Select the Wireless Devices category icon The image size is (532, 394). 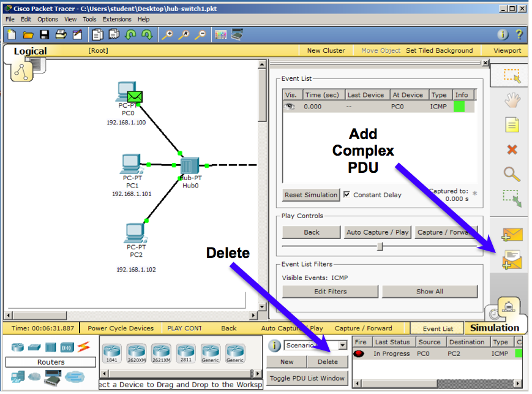(67, 347)
